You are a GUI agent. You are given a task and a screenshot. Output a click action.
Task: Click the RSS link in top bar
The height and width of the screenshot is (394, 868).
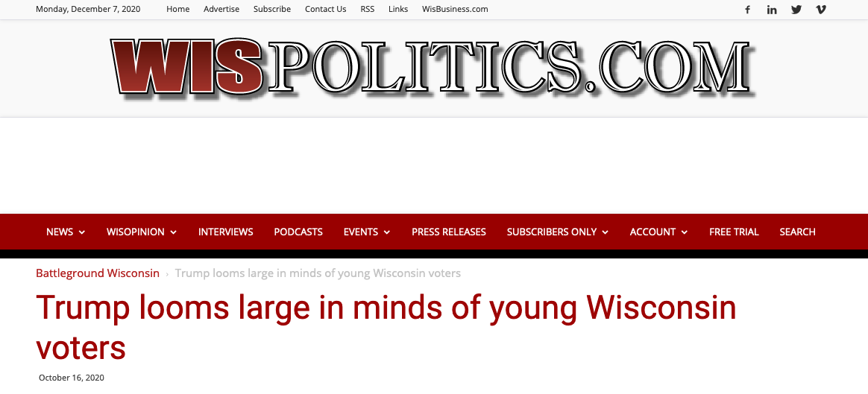tap(368, 9)
